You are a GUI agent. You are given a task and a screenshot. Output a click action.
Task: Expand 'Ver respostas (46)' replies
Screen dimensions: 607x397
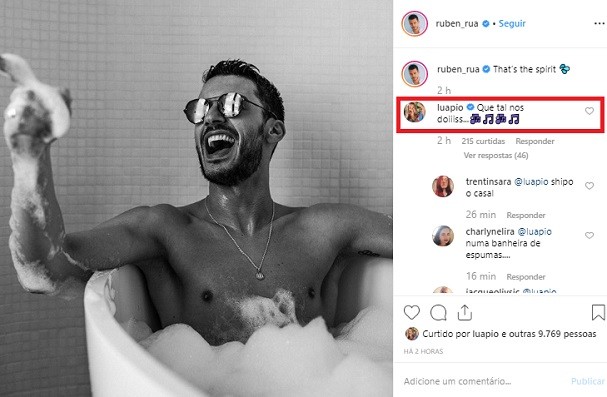(496, 156)
